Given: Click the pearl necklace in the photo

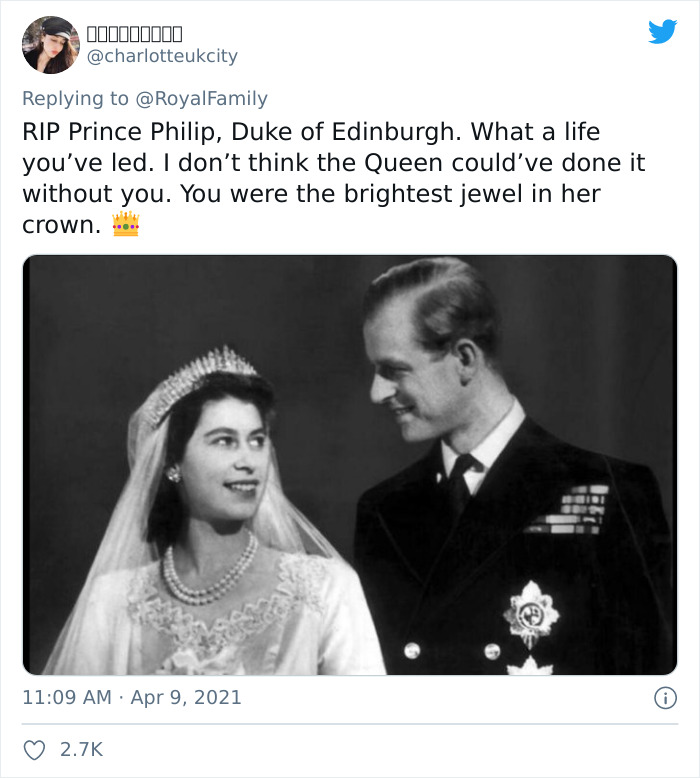Looking at the screenshot, I should (x=210, y=576).
